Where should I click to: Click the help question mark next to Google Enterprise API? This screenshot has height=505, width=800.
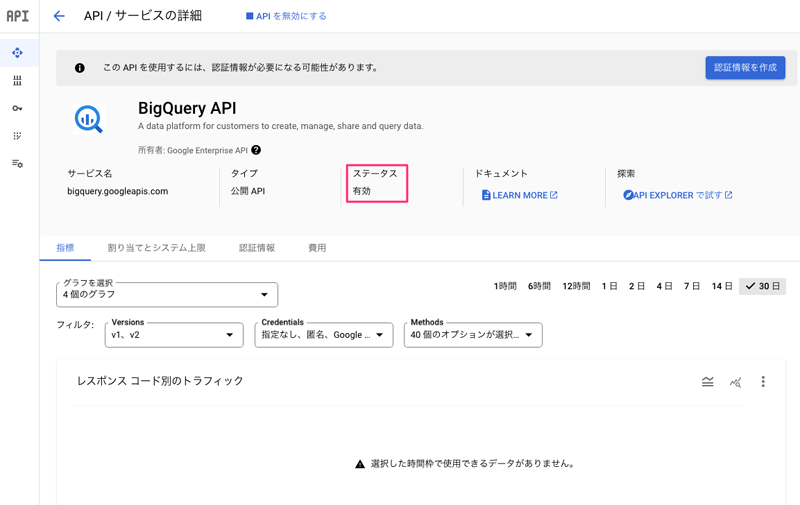[256, 150]
